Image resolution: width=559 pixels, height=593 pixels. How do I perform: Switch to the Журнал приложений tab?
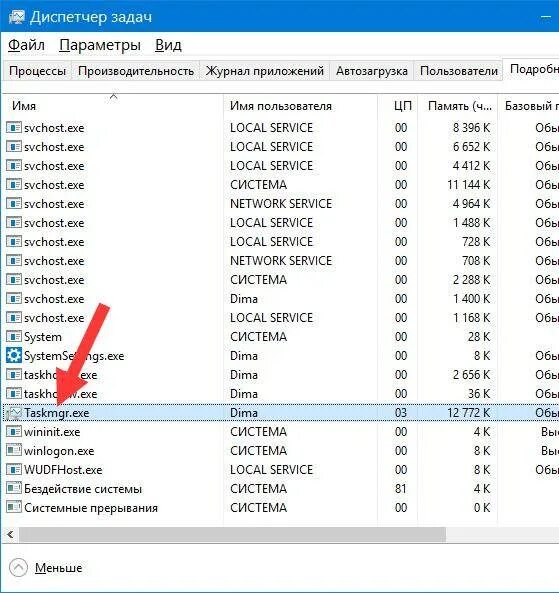[264, 71]
